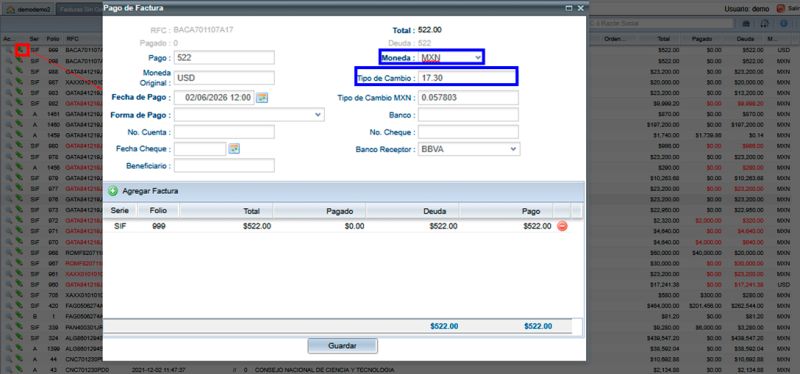
Task: Click the pay icon in folio 420 row
Action: pyautogui.click(x=19, y=305)
